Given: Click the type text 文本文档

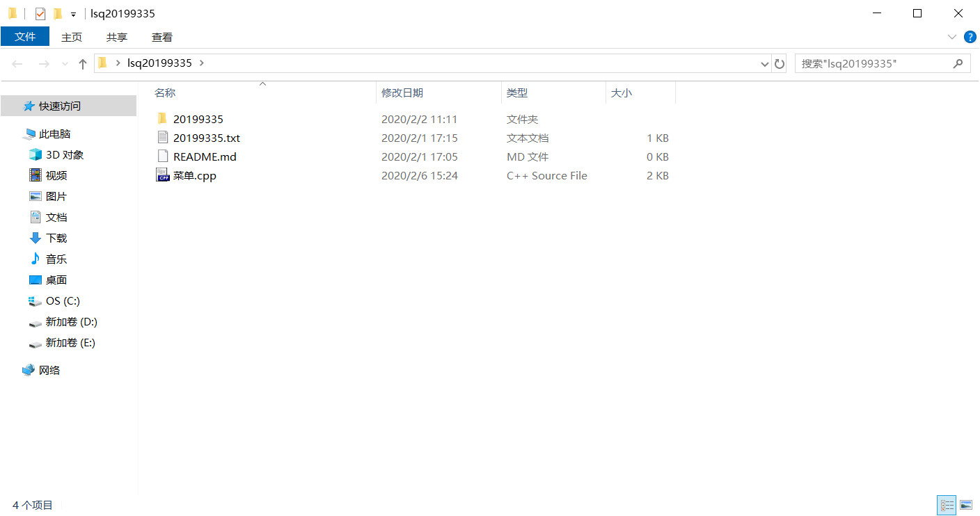Looking at the screenshot, I should pos(528,138).
